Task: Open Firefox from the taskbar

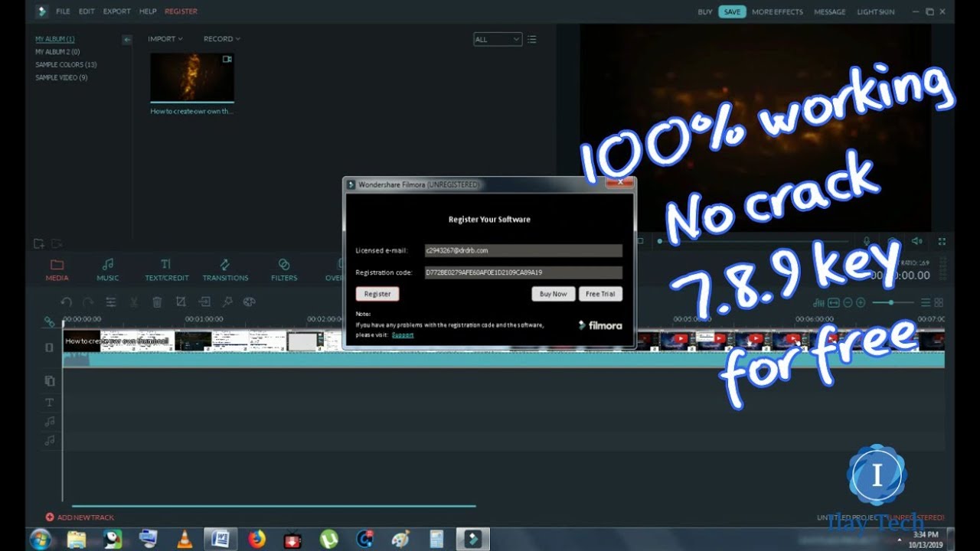Action: [x=256, y=539]
